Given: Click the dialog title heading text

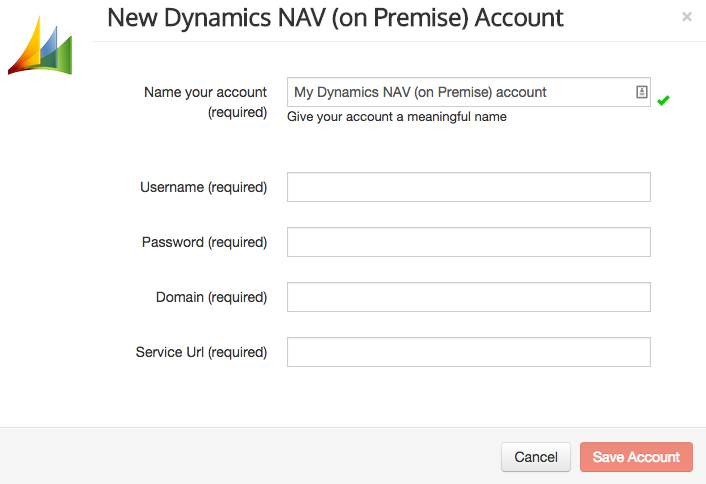Looking at the screenshot, I should click(x=335, y=18).
